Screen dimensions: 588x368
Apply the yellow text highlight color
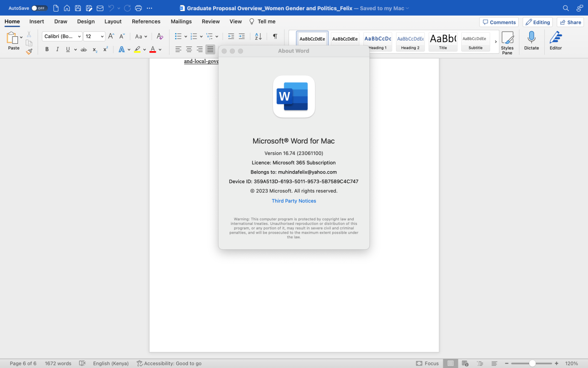pyautogui.click(x=137, y=49)
